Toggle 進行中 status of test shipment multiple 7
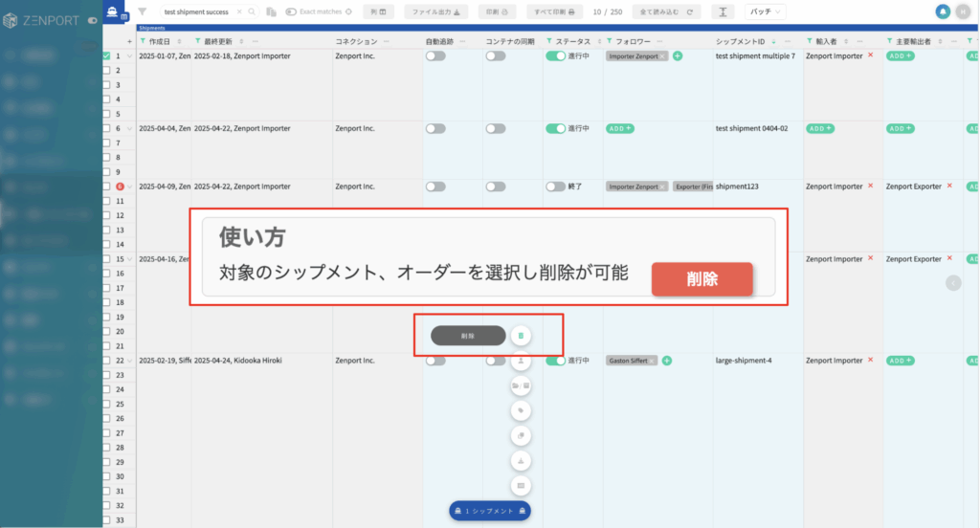Viewport: 980px width, 528px height. tap(556, 56)
